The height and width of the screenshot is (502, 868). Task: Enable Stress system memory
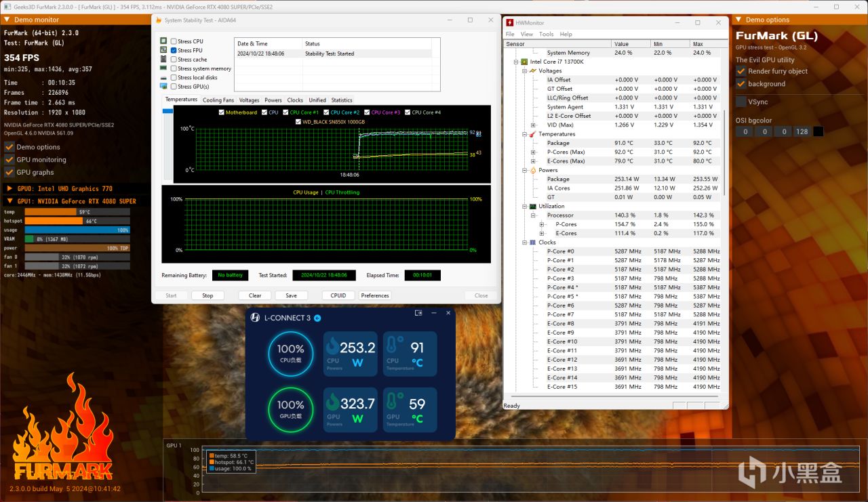(174, 68)
